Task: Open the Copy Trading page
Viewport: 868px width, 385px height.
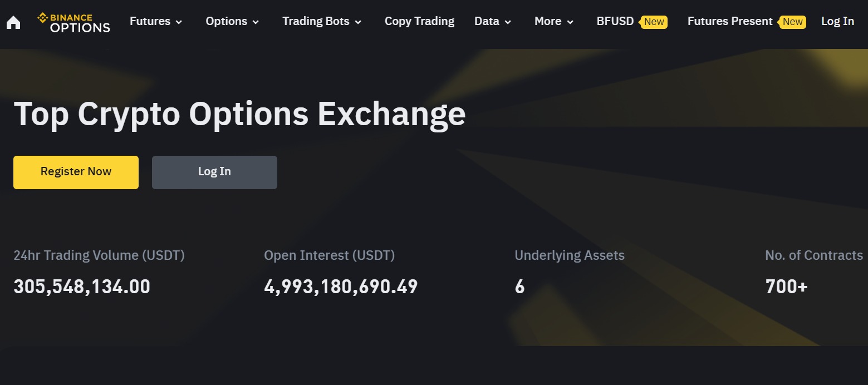Action: tap(419, 21)
